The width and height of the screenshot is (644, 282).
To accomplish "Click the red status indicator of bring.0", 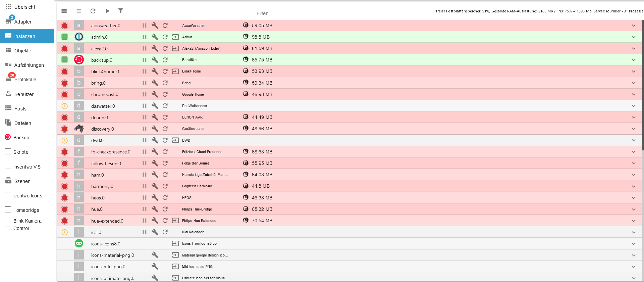I will (x=65, y=83).
